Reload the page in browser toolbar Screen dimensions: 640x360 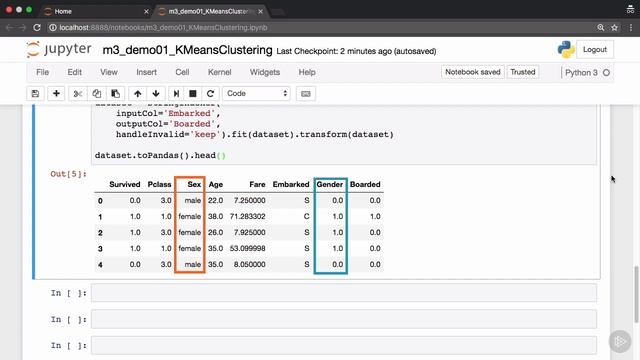point(37,27)
